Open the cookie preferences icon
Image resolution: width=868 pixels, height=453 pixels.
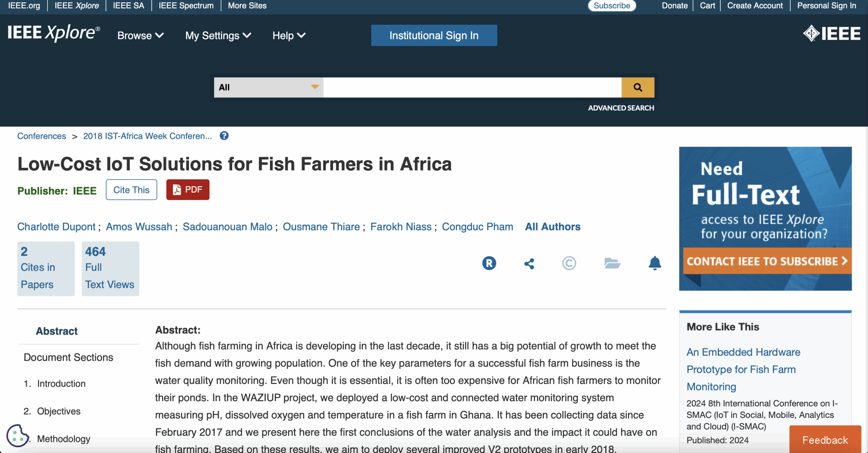(x=17, y=435)
